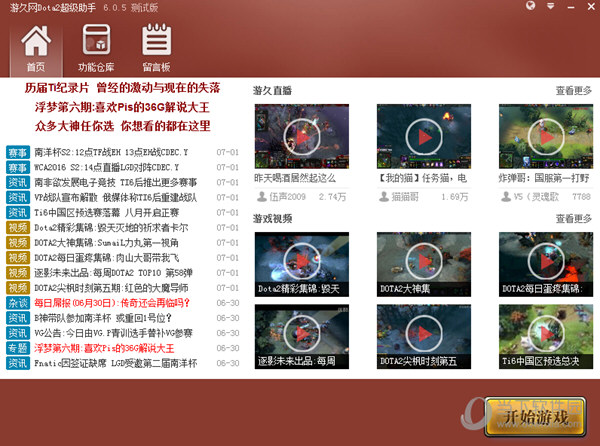Screen dimensions: 600x446
Task: Open news VG公告:今日由VG.P青训选手替补VG参赛
Action: [113, 333]
